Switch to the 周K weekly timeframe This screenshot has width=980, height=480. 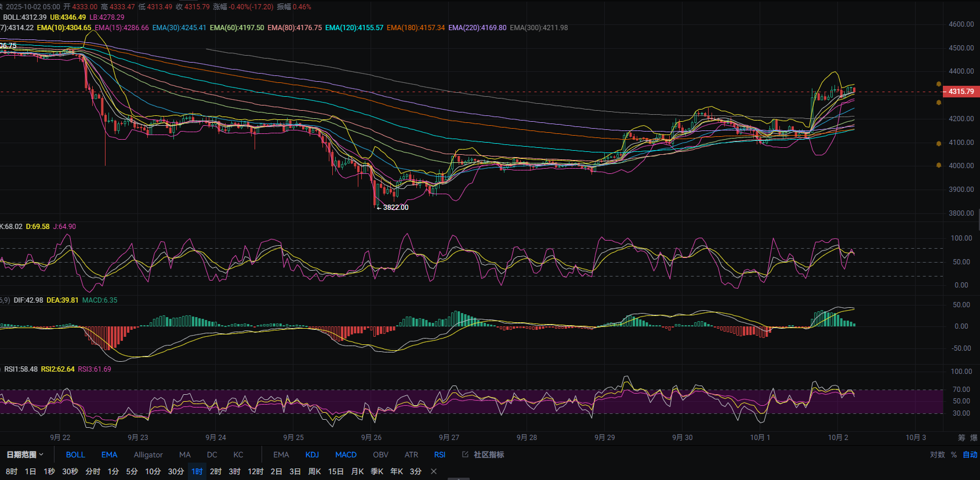pos(314,471)
